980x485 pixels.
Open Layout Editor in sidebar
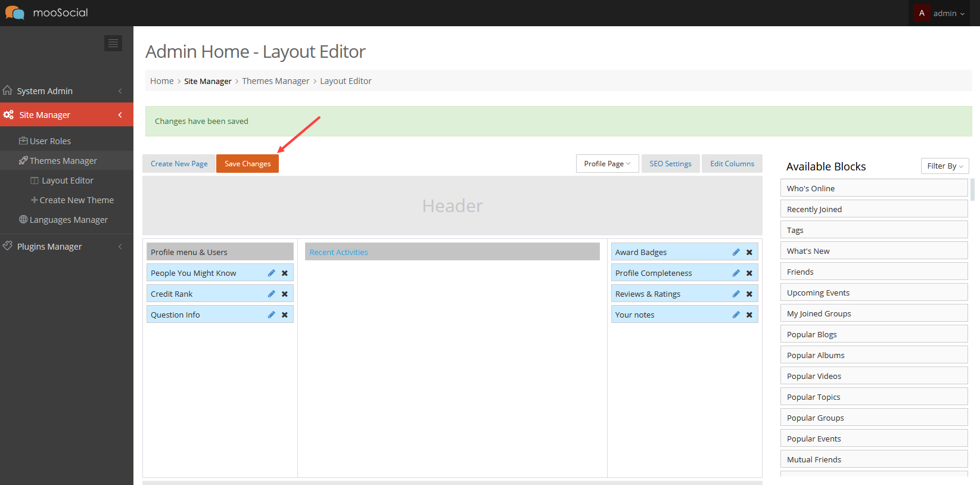[x=67, y=181]
